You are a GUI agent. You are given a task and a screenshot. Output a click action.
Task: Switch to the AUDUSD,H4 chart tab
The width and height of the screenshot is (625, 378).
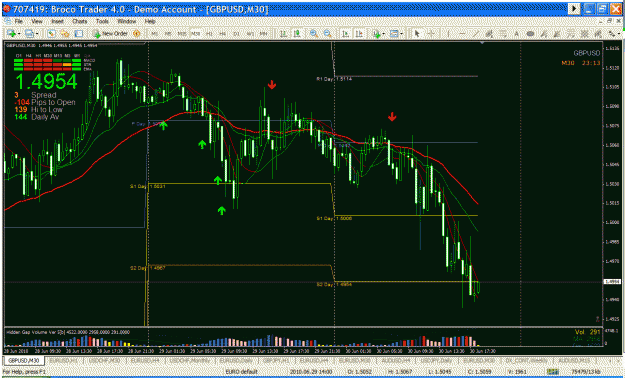tap(395, 360)
